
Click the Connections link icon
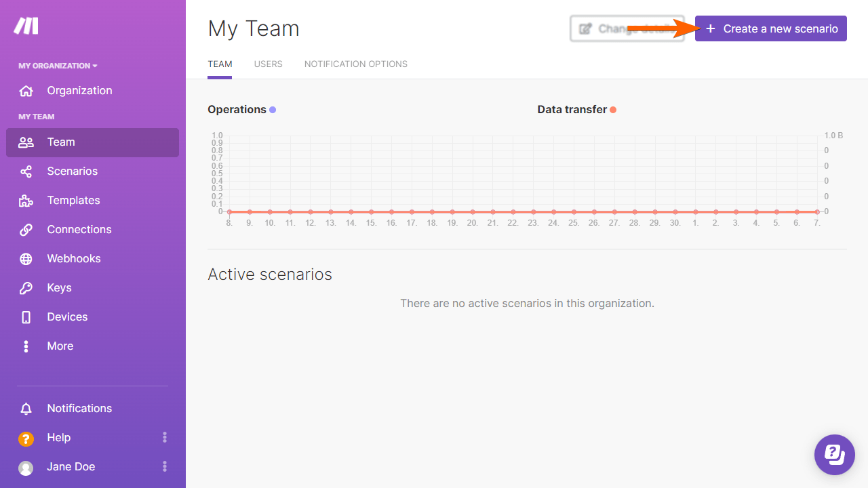[x=26, y=230]
